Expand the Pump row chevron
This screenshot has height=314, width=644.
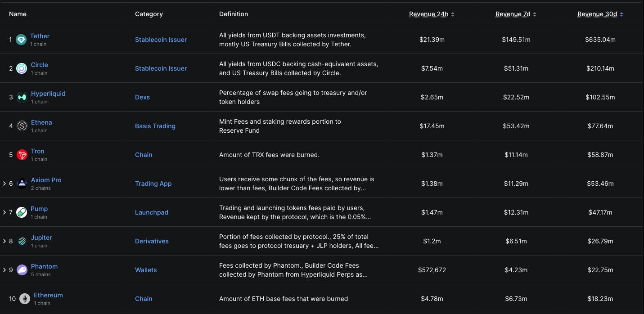click(x=5, y=212)
